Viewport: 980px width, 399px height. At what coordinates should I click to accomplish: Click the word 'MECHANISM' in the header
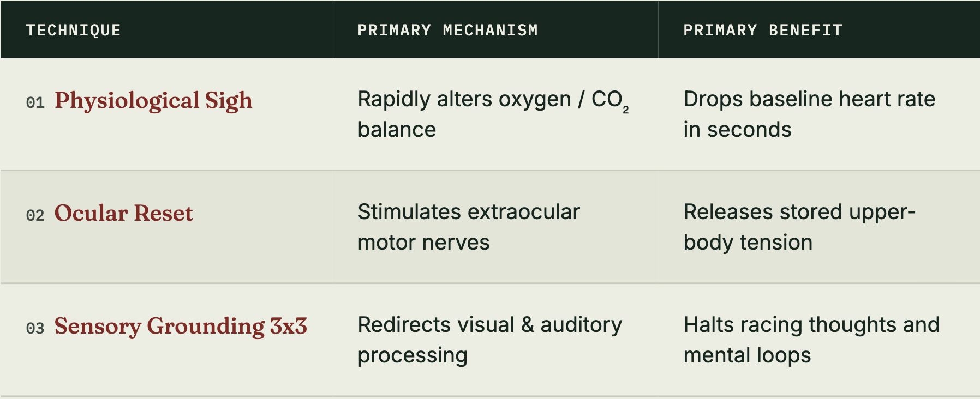tap(491, 30)
